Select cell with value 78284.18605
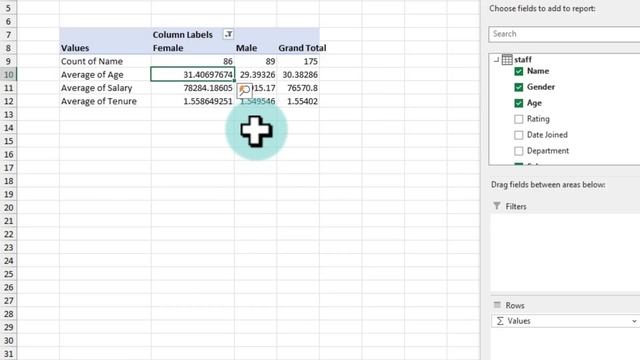Viewport: 640px width, 360px height. click(x=193, y=88)
